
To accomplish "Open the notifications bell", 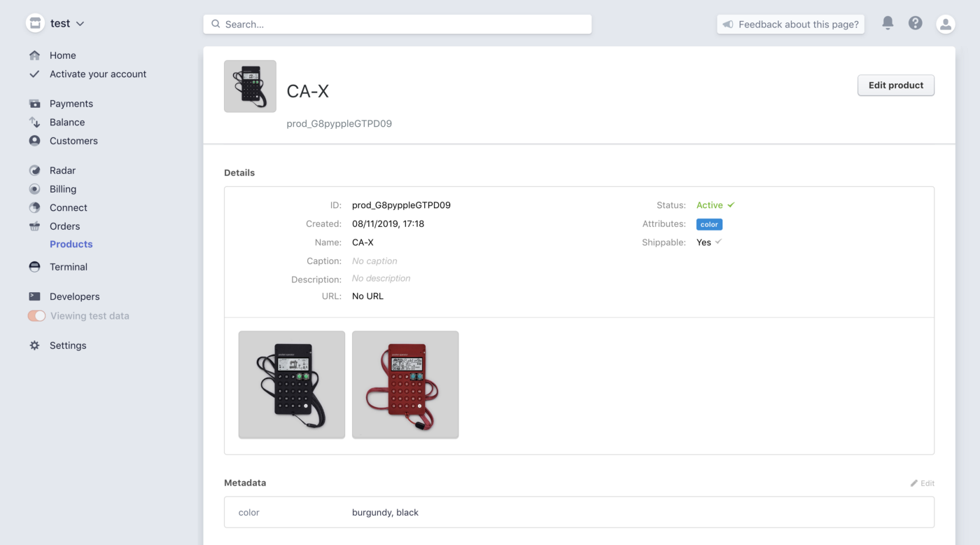I will coord(888,23).
